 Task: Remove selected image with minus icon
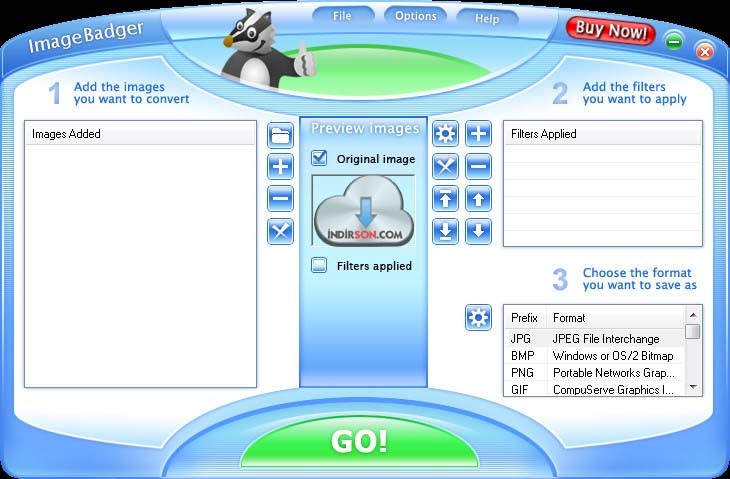coord(280,198)
